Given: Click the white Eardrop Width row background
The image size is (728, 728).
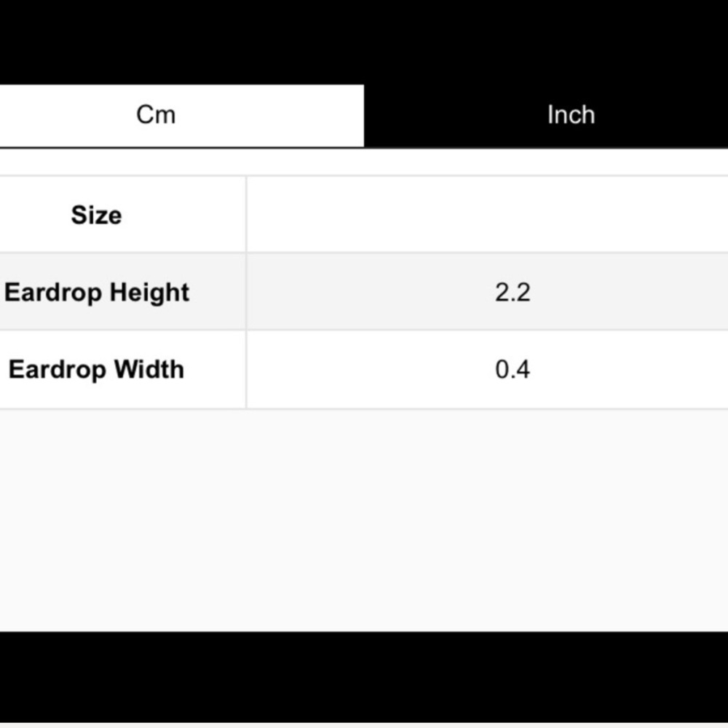Looking at the screenshot, I should point(364,370).
